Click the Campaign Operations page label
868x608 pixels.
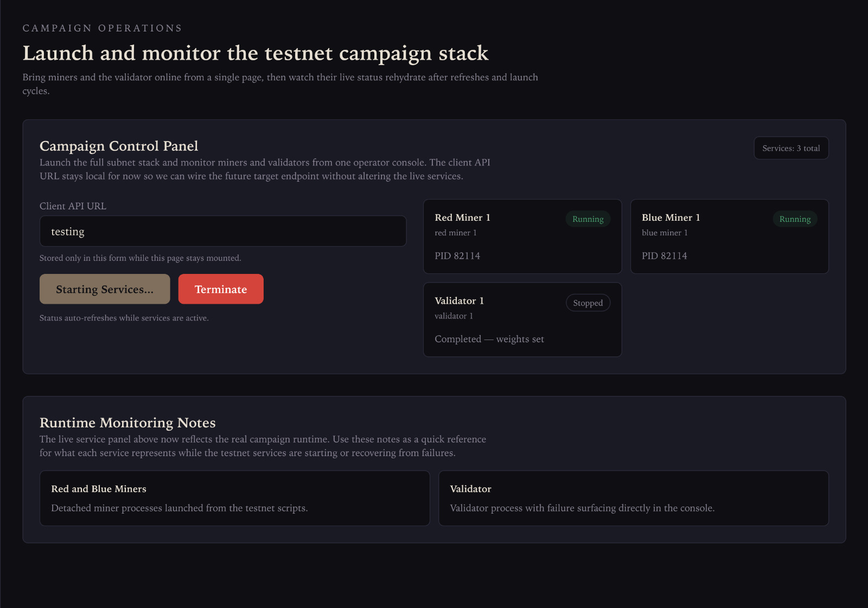[x=102, y=28]
